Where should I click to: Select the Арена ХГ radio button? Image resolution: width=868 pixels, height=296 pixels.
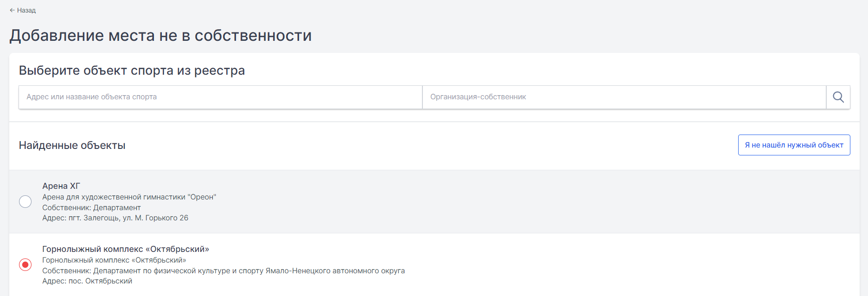[26, 202]
